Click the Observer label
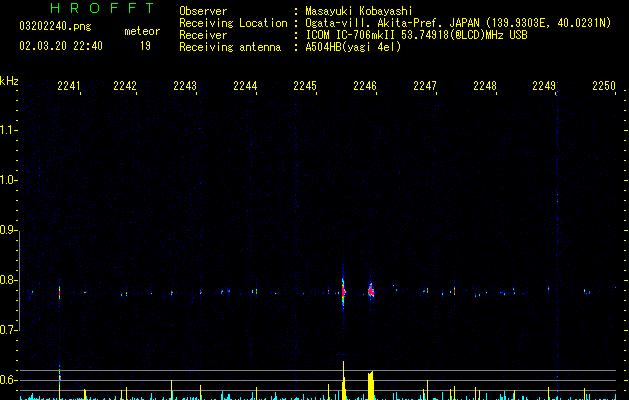The image size is (629, 400). [203, 11]
